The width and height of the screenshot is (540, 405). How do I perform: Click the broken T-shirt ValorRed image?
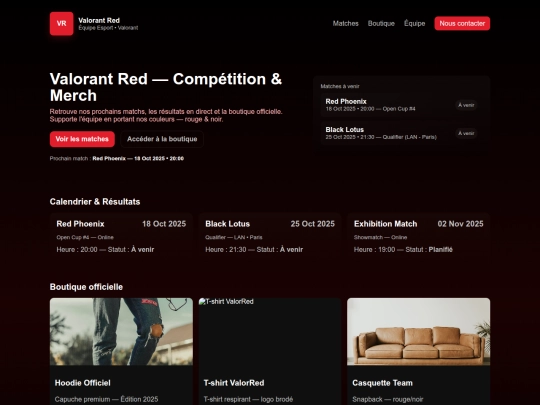coord(270,332)
